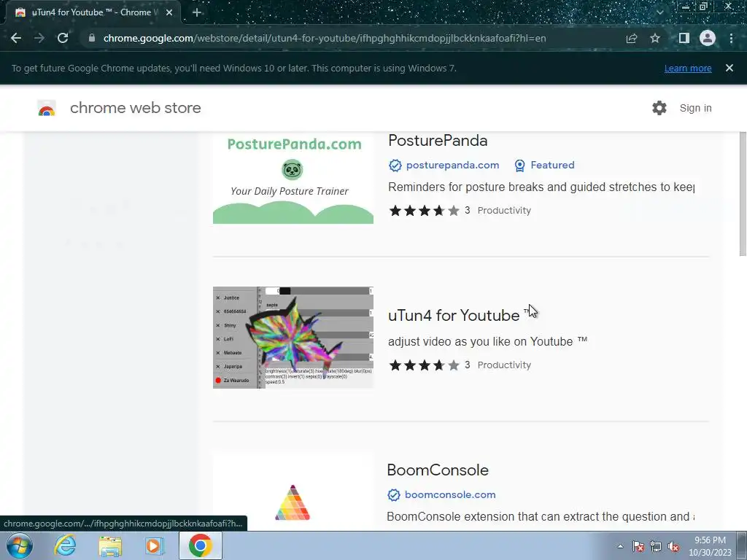Open muted volume tray icon

(673, 546)
